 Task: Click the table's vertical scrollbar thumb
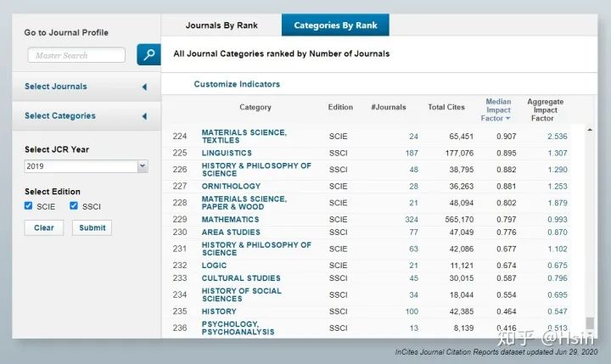(590, 322)
